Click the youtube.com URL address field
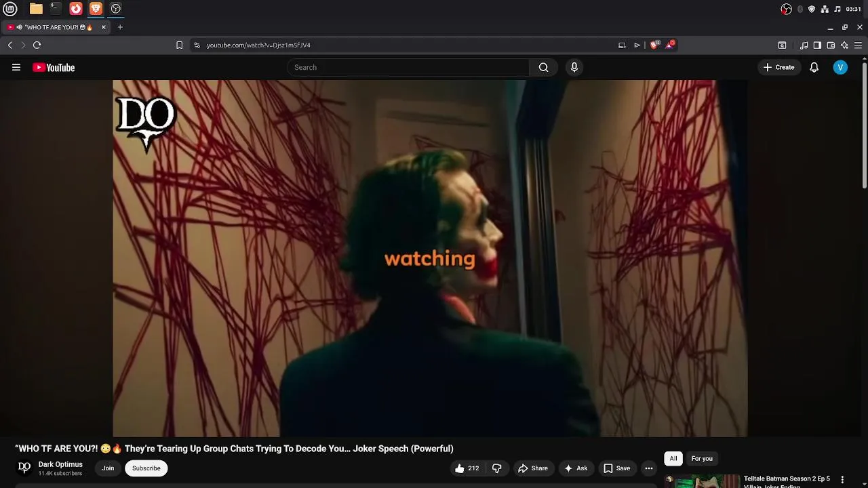This screenshot has height=488, width=868. point(407,45)
